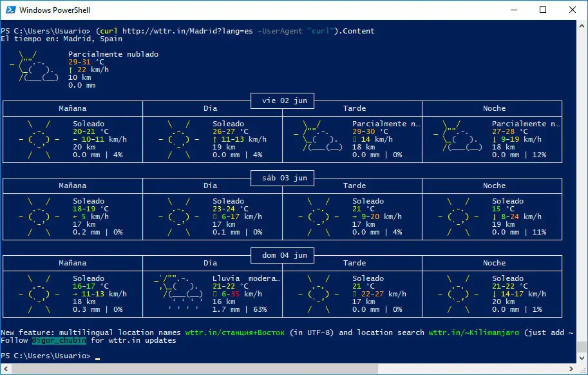Viewport: 588px width, 375px height.
Task: Click the current temperature '29-31 °C'
Action: pyautogui.click(x=86, y=62)
